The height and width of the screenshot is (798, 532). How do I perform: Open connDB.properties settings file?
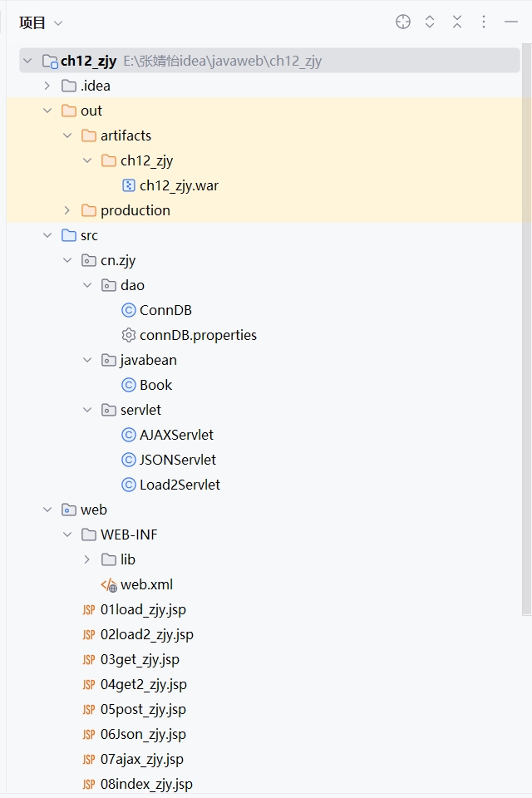click(x=198, y=335)
